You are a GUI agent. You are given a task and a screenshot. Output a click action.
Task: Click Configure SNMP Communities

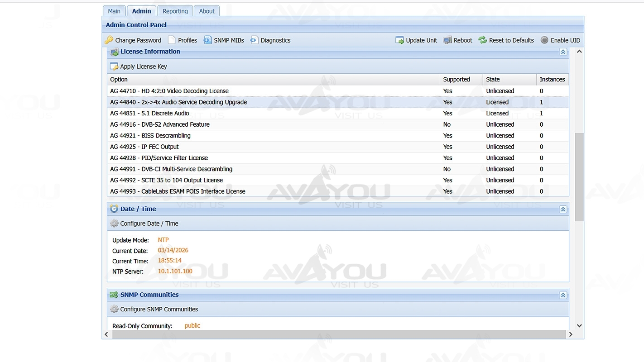click(159, 310)
